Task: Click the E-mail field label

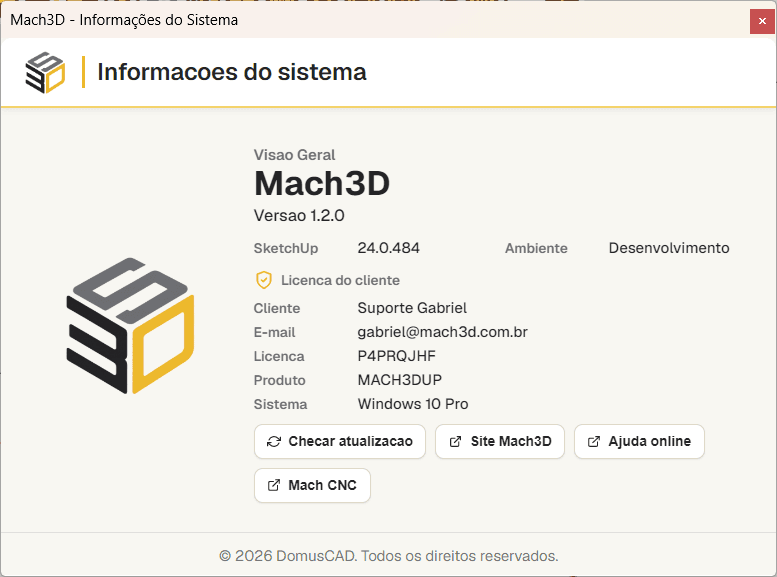Action: [x=274, y=332]
